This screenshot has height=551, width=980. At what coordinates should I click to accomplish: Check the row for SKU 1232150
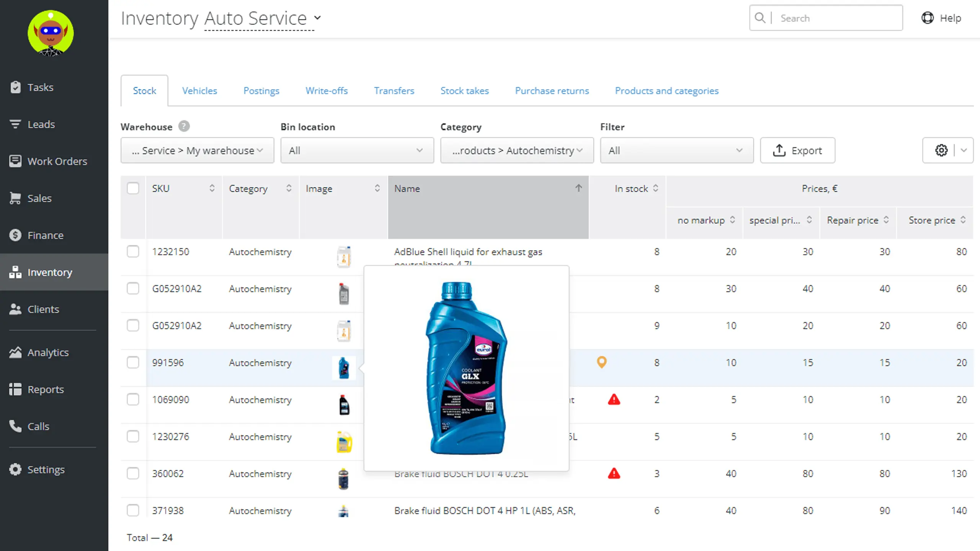point(133,251)
